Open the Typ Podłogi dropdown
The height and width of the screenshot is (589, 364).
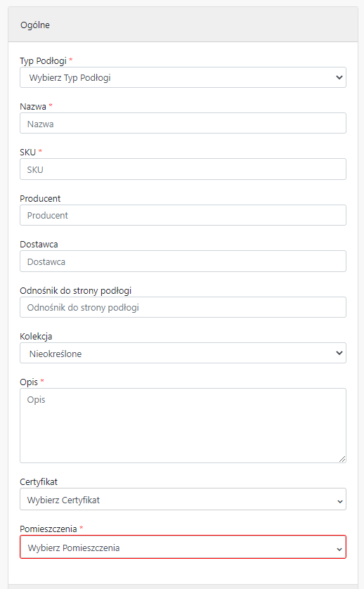(x=183, y=77)
